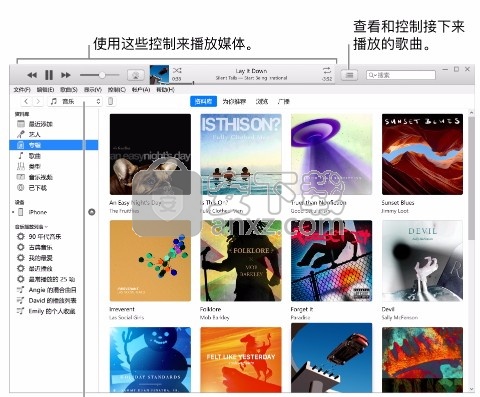
Task: Open the Irreverent album cover
Action: point(150,261)
